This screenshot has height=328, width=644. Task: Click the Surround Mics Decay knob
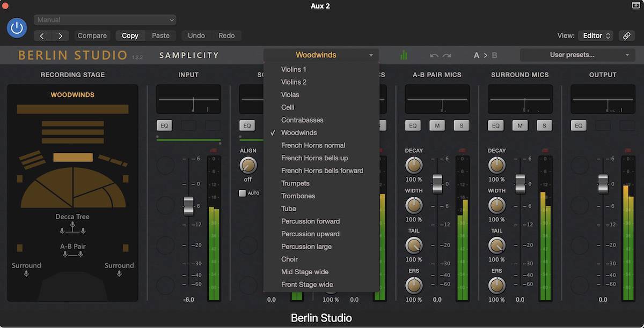497,165
